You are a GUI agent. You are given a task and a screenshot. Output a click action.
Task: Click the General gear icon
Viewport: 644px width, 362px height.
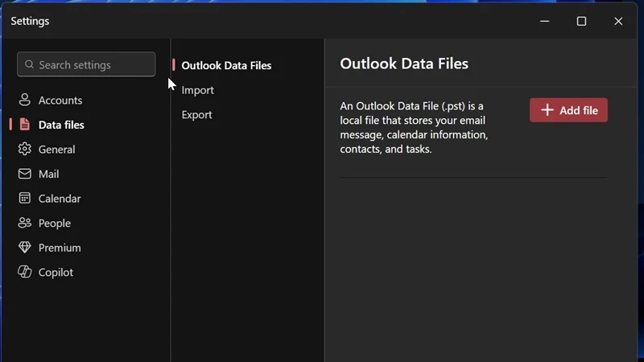point(25,149)
